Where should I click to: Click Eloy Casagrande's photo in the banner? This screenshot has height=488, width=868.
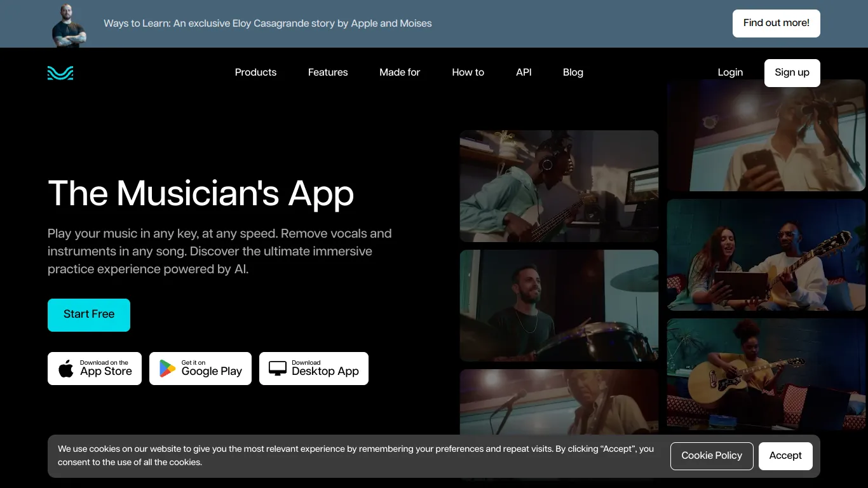click(69, 24)
